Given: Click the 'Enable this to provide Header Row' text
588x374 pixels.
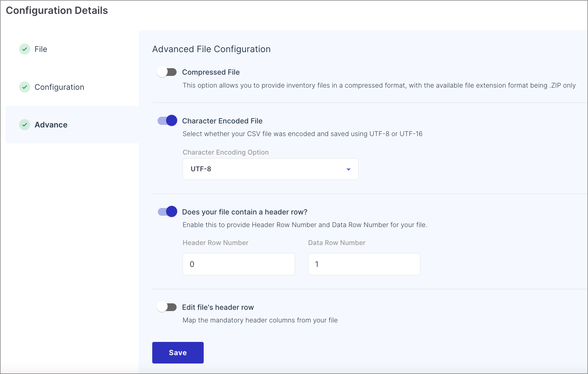Looking at the screenshot, I should coord(305,225).
